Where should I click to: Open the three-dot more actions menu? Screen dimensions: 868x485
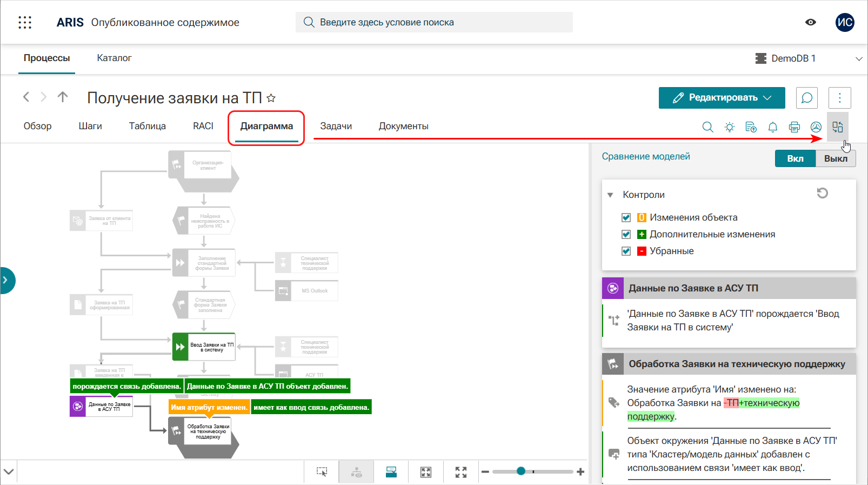[839, 98]
